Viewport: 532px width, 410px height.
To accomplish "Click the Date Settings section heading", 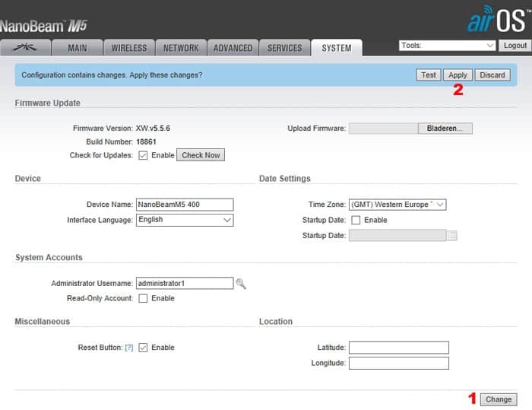I will pos(285,179).
